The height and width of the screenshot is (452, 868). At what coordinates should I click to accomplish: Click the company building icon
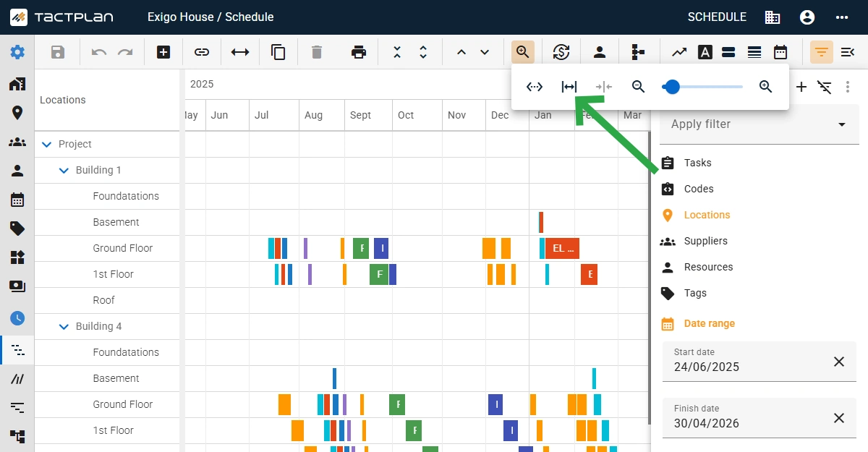point(773,17)
